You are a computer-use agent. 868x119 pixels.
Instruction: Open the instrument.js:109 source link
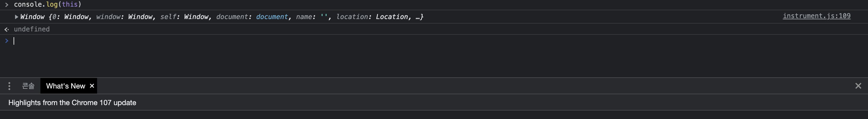pyautogui.click(x=816, y=16)
